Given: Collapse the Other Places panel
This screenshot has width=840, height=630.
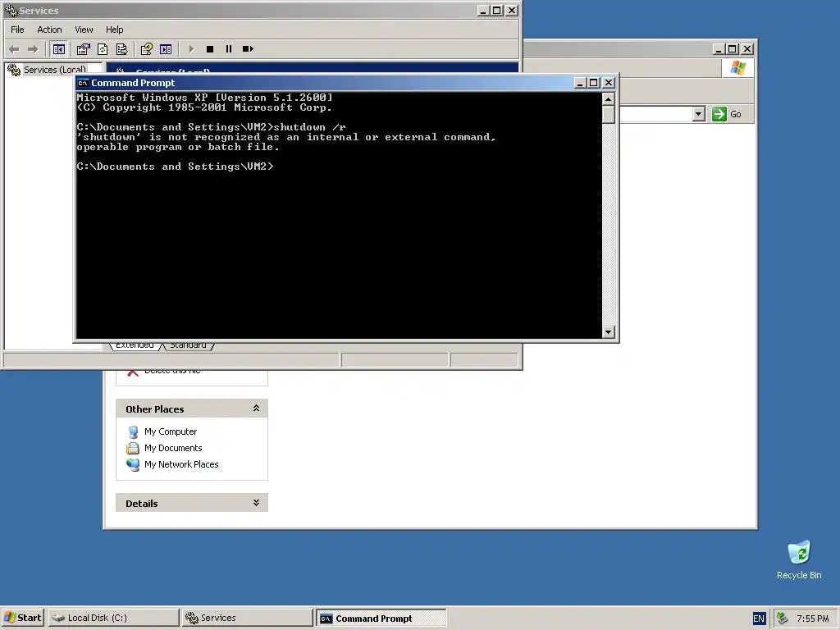Looking at the screenshot, I should coord(256,409).
